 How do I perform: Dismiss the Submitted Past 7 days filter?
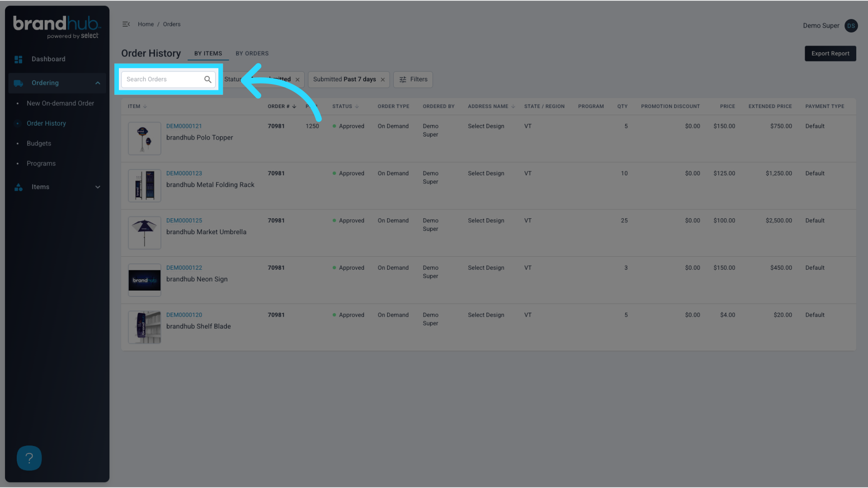coord(382,80)
